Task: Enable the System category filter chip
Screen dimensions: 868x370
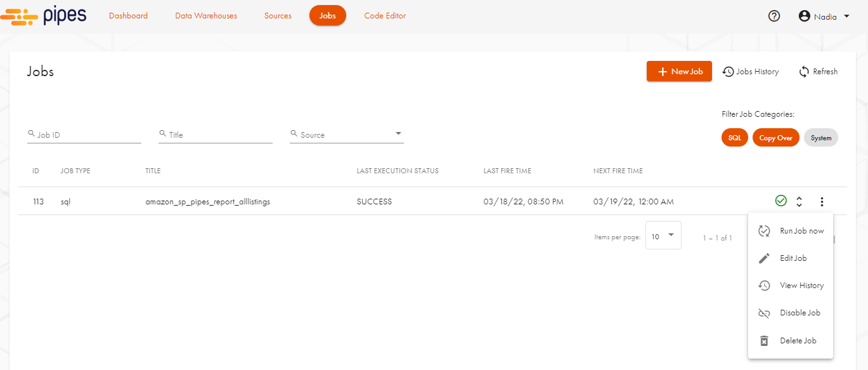Action: tap(820, 138)
